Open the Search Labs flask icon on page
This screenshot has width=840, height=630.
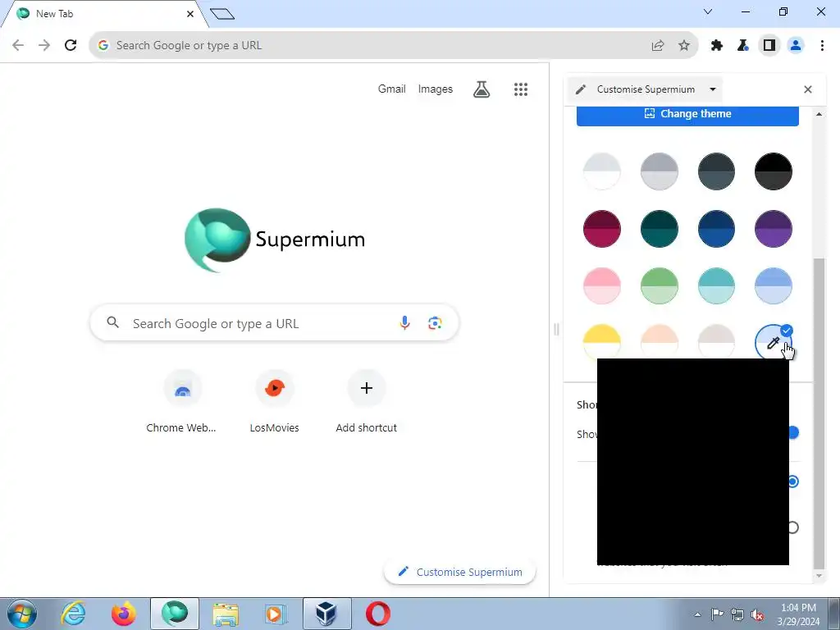coord(482,89)
